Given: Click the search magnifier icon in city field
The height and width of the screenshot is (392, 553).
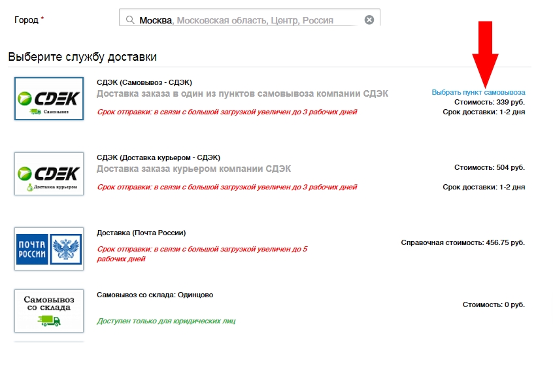Looking at the screenshot, I should [x=130, y=20].
